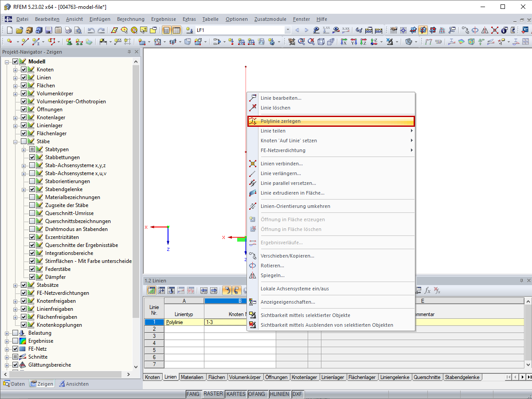Open the FE-Netzverdichtung submenu
The width and height of the screenshot is (532, 399).
[x=331, y=150]
